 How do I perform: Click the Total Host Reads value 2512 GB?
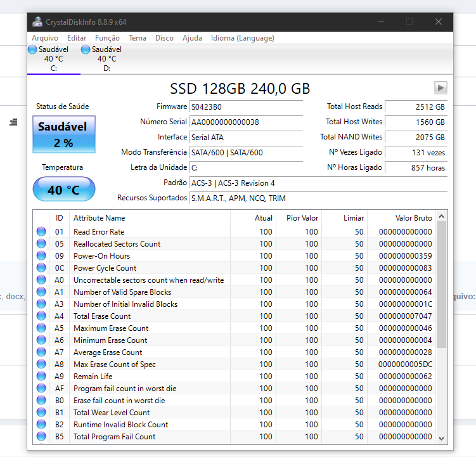pos(416,107)
